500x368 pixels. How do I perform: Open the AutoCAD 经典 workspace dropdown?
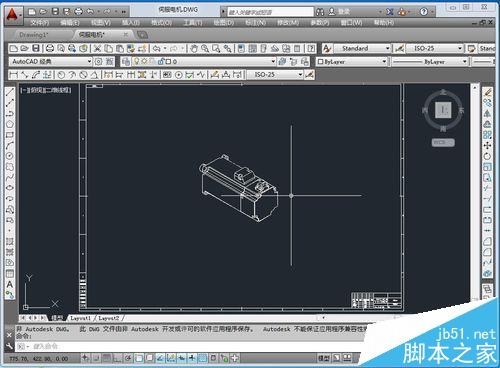coord(51,61)
